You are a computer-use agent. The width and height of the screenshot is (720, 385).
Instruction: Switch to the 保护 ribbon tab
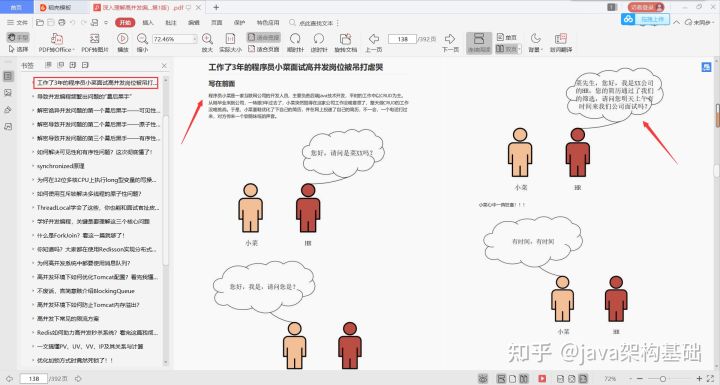click(240, 23)
